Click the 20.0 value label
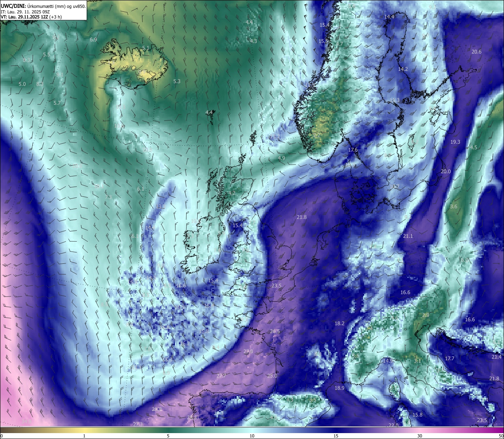 point(446,172)
